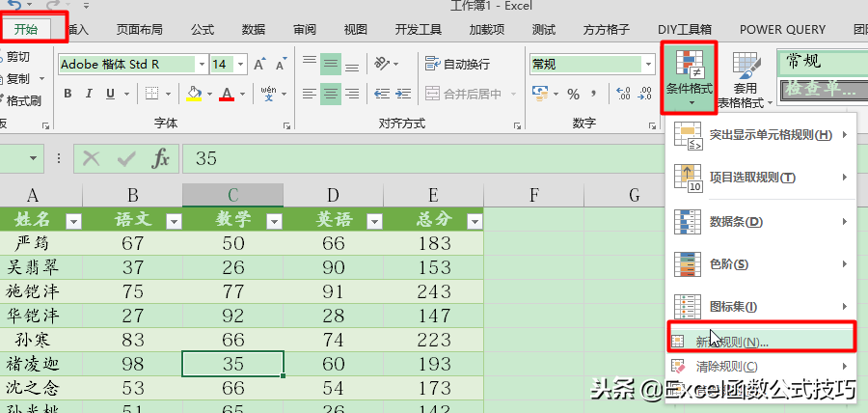The width and height of the screenshot is (868, 413).
Task: Center text horizontally
Action: coord(331,94)
